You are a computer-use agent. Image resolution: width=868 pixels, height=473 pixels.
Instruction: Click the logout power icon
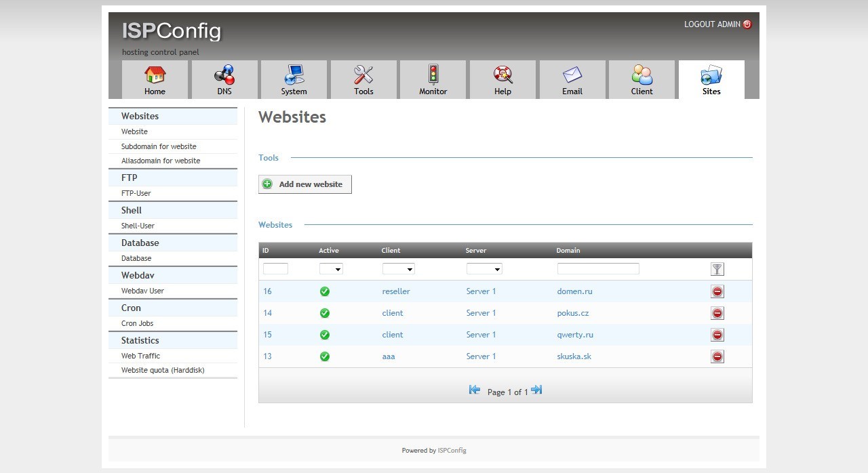coord(747,24)
